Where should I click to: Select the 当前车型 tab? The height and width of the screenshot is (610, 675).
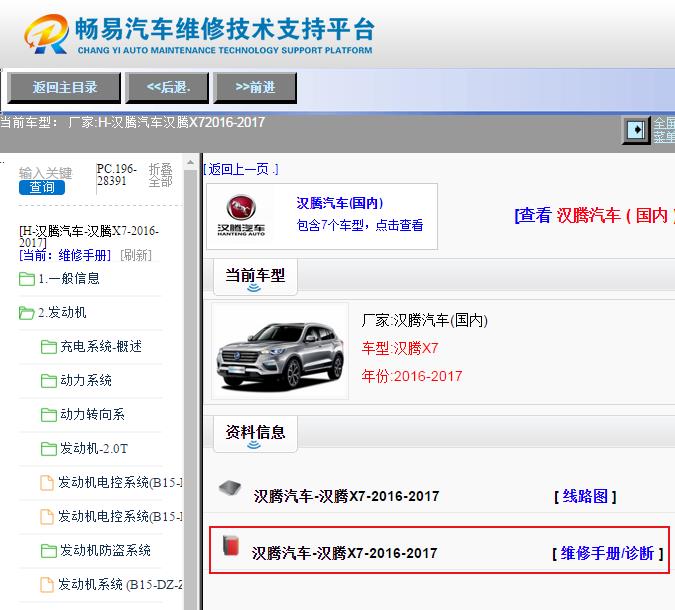(x=255, y=277)
